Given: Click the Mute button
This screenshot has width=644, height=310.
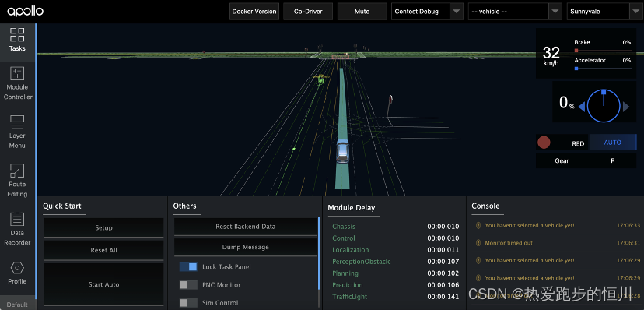Looking at the screenshot, I should [x=362, y=12].
